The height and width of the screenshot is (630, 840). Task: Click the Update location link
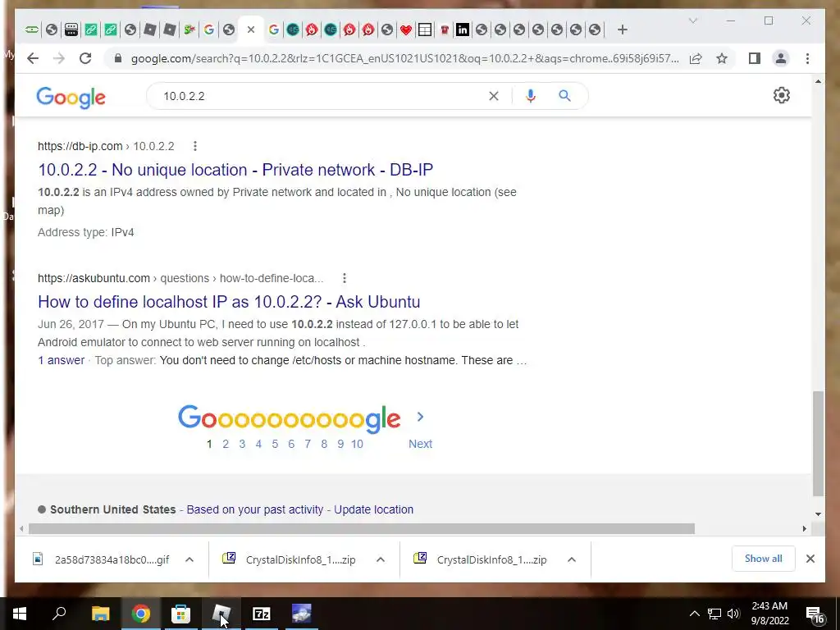373,509
